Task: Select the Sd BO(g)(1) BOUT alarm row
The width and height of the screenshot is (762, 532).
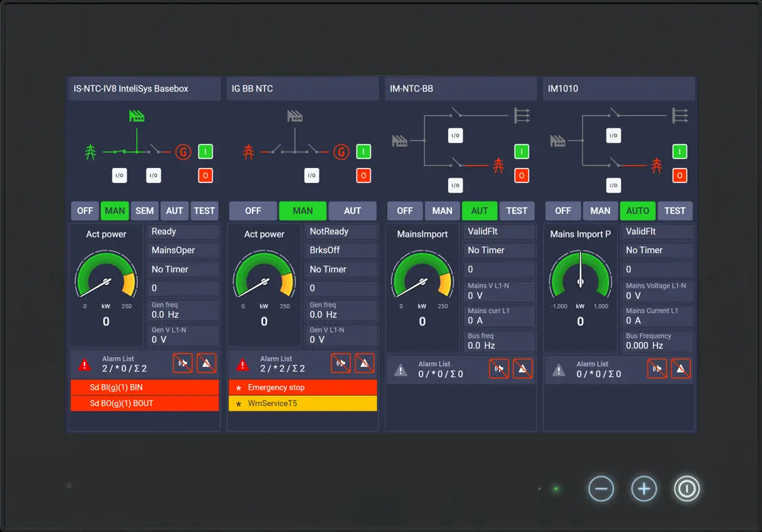Action: pos(145,403)
